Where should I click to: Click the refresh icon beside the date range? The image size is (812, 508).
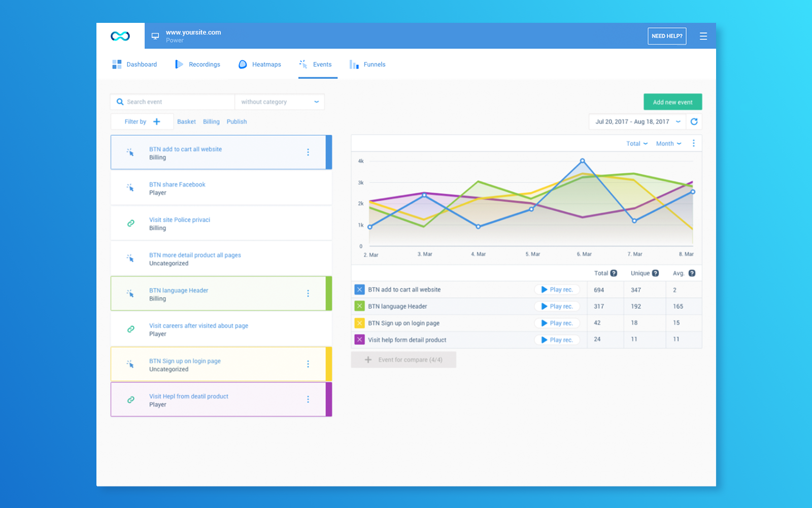694,121
